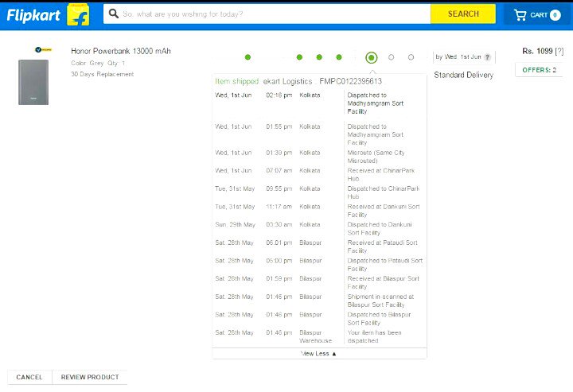Open the Flipkart home logo

click(33, 15)
